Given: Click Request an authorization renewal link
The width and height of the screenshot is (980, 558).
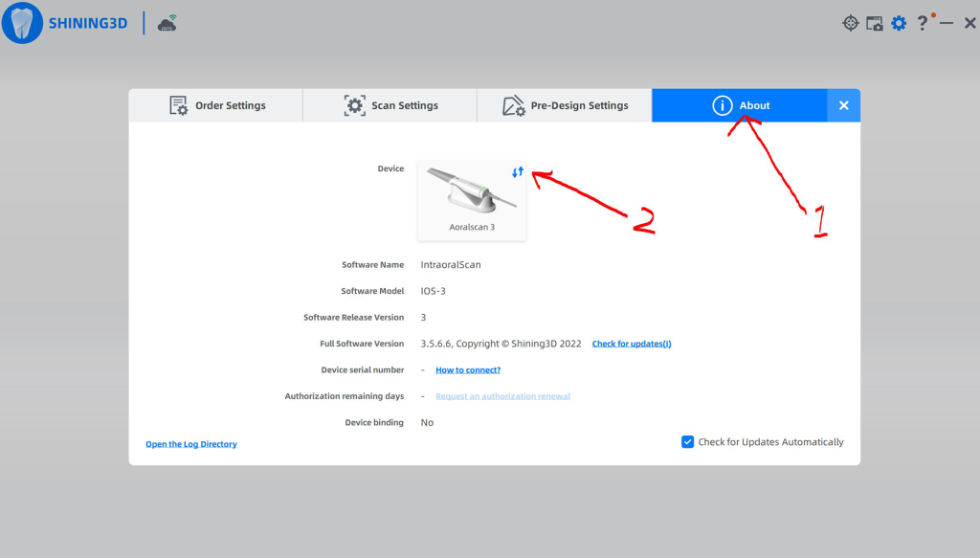Looking at the screenshot, I should (502, 396).
